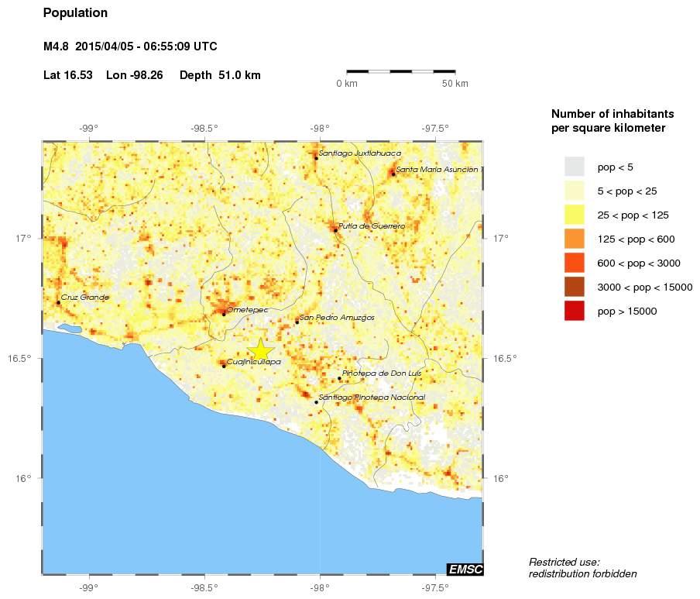This screenshot has height=599, width=700.
Task: Click the EMSC logo on the map
Action: (x=465, y=569)
